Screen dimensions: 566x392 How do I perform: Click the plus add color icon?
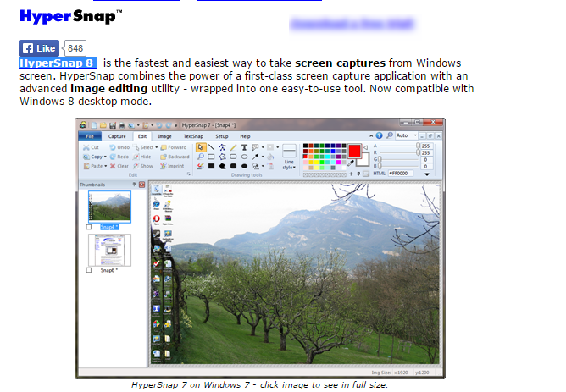coord(351,174)
